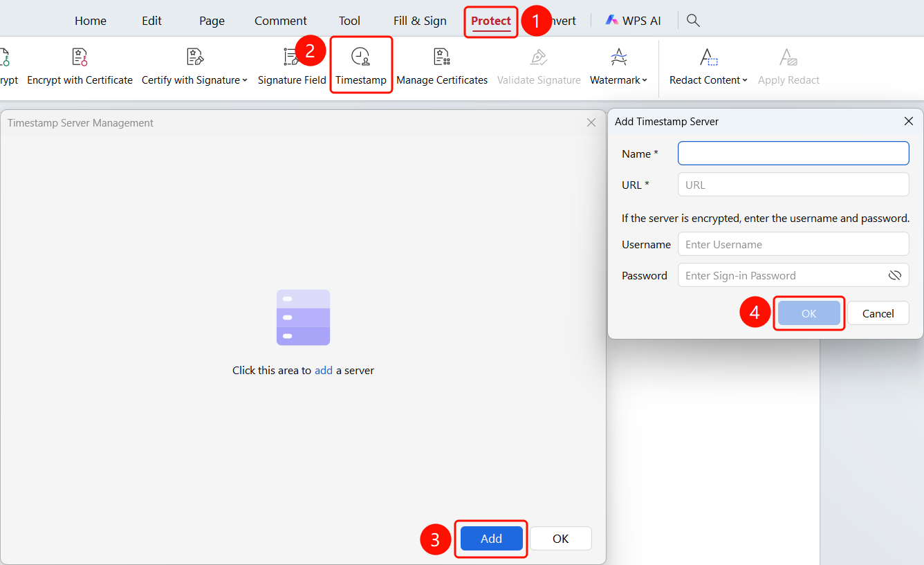Screen dimensions: 924x565
Task: Close the Timestamp Server Management window
Action: coord(591,122)
